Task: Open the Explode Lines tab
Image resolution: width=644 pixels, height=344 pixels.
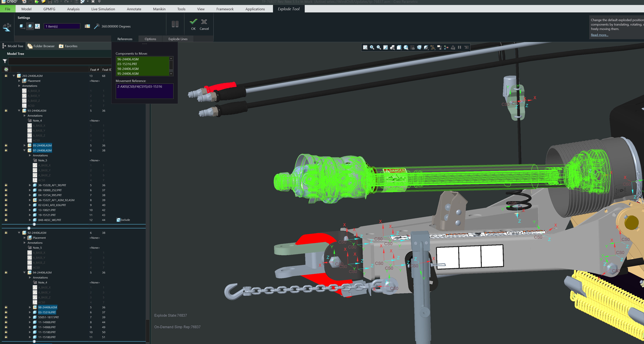Action: point(178,39)
